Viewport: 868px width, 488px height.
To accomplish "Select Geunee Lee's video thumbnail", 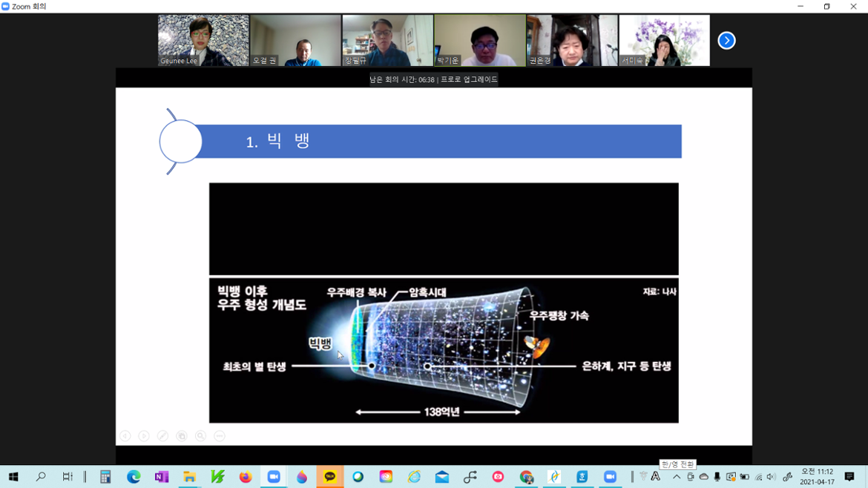I will pyautogui.click(x=203, y=41).
